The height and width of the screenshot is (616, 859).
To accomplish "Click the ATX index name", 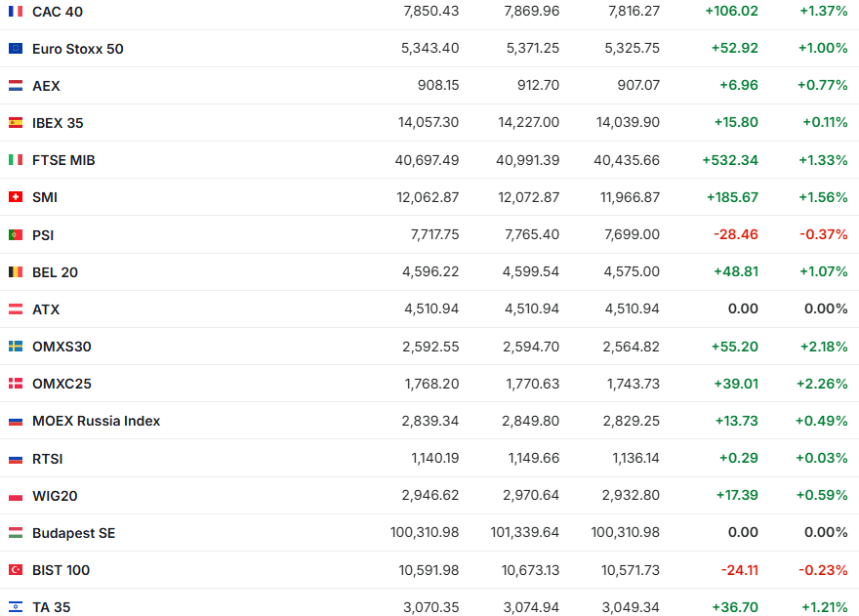I will pyautogui.click(x=46, y=309).
